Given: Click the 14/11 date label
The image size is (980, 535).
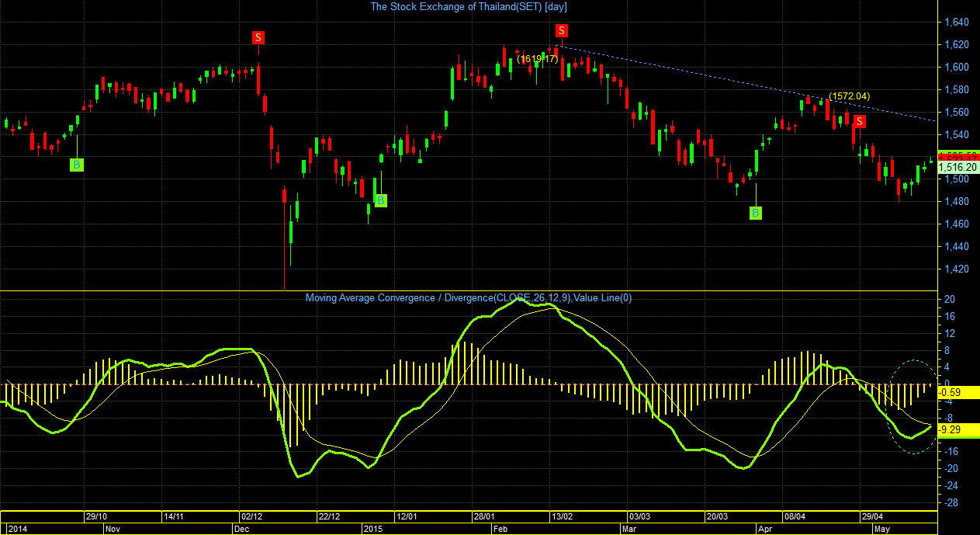Looking at the screenshot, I should pyautogui.click(x=173, y=516).
